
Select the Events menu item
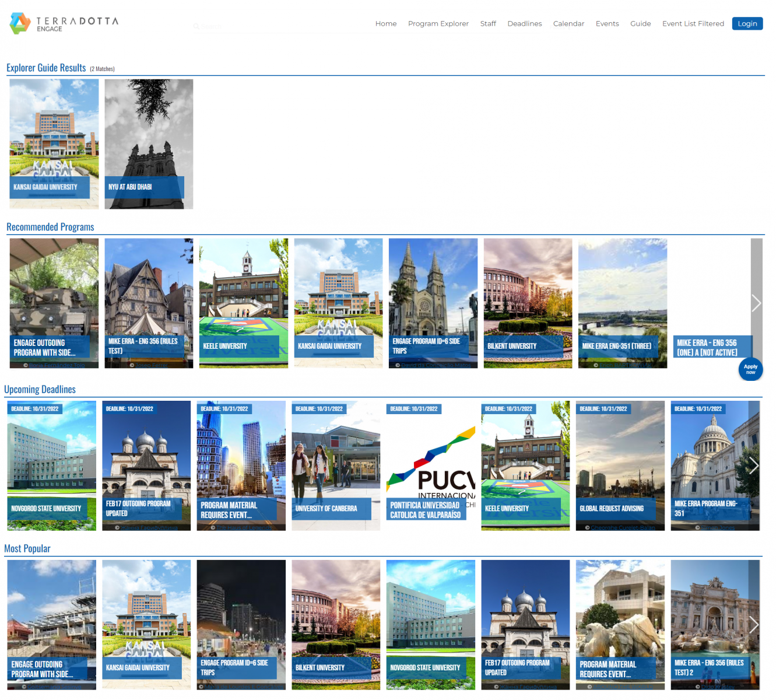coord(608,24)
